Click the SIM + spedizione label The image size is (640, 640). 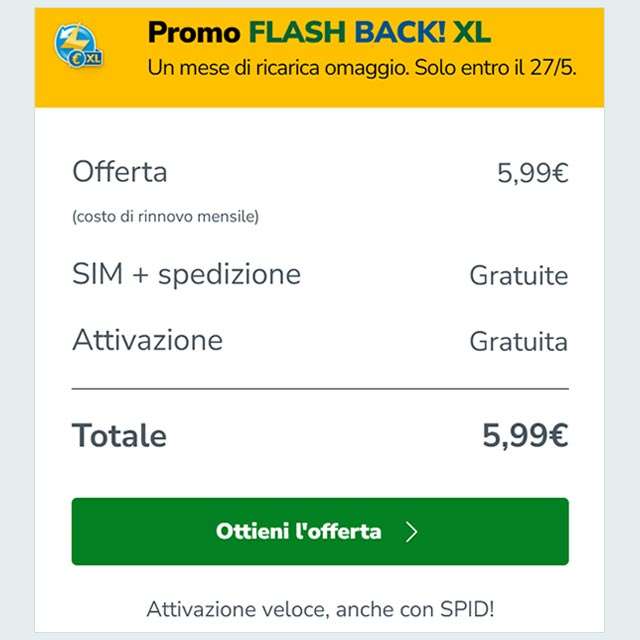pos(186,274)
